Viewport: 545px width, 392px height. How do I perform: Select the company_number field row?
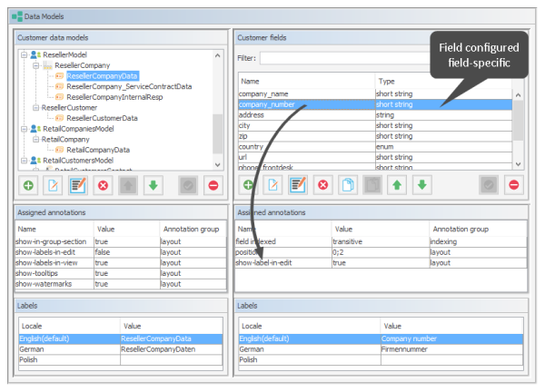click(x=375, y=104)
